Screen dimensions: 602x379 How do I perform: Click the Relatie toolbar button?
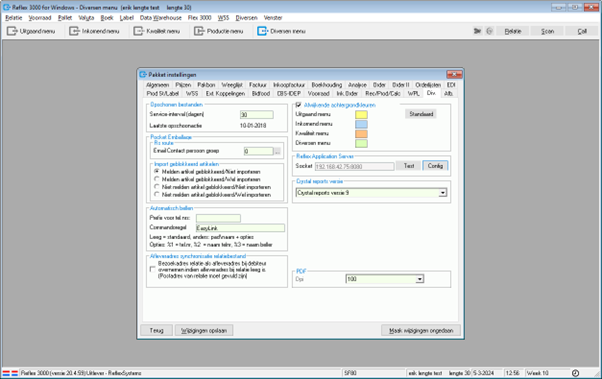tap(513, 31)
